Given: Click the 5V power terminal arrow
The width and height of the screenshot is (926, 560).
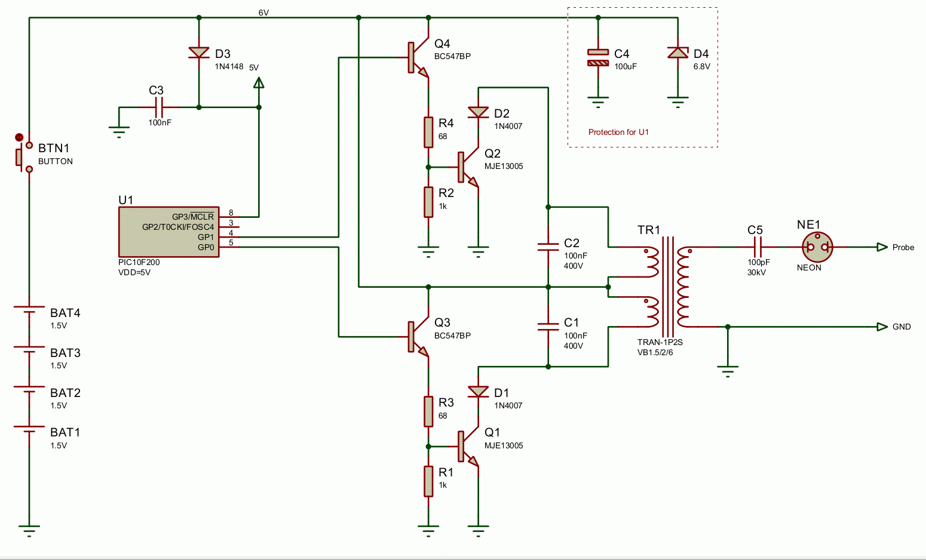Looking at the screenshot, I should 259,83.
